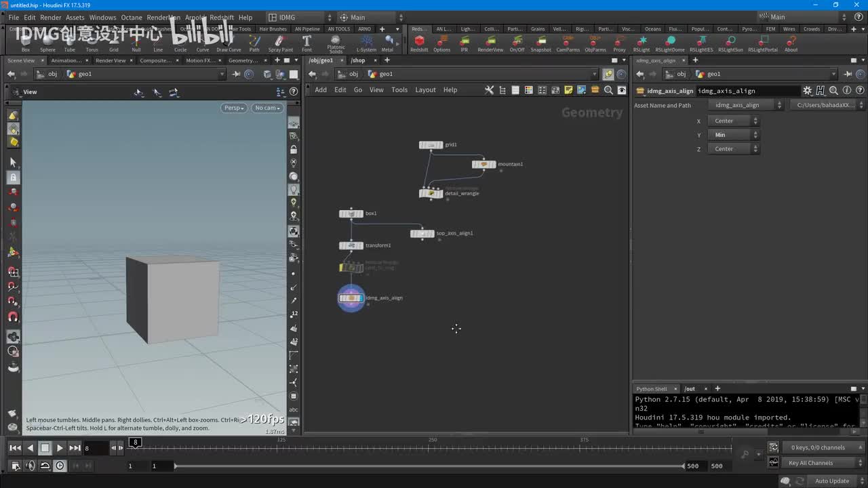Click the network editor search icon
Image resolution: width=868 pixels, height=488 pixels.
[x=608, y=90]
